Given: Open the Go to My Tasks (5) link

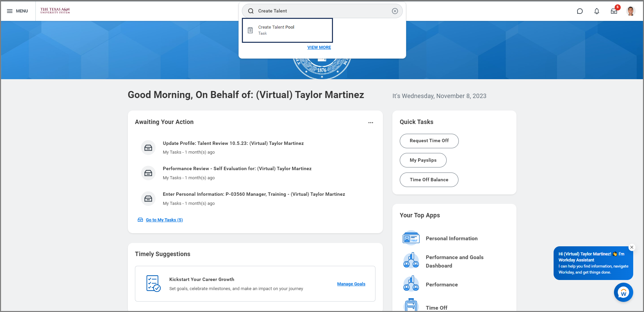Looking at the screenshot, I should pos(164,220).
